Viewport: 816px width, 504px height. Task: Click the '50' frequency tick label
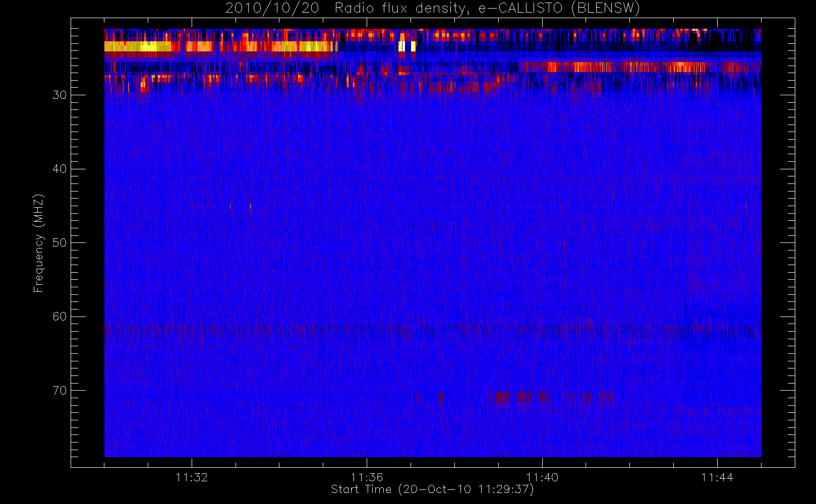click(x=60, y=243)
